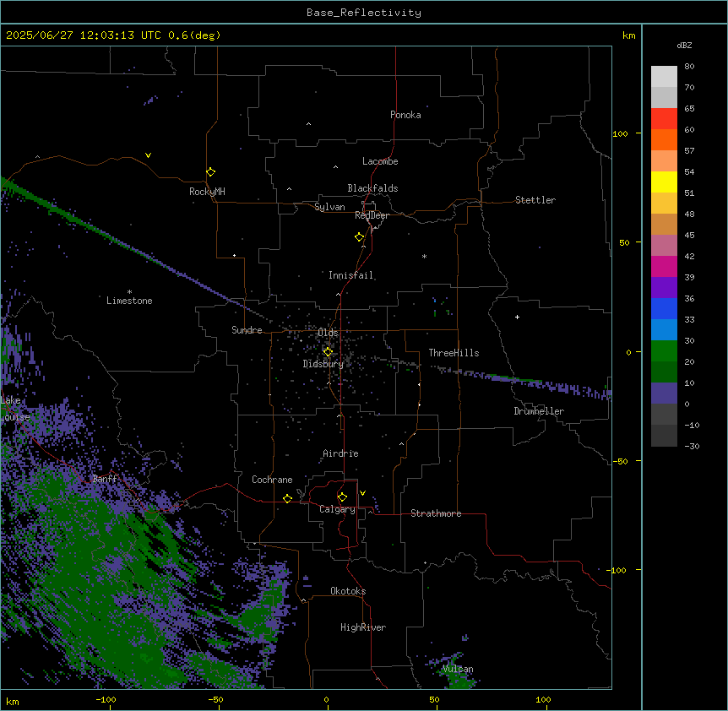Pick the violet 0-10 dBZ legend swatch
Image resolution: width=728 pixels, height=711 pixels.
(664, 393)
